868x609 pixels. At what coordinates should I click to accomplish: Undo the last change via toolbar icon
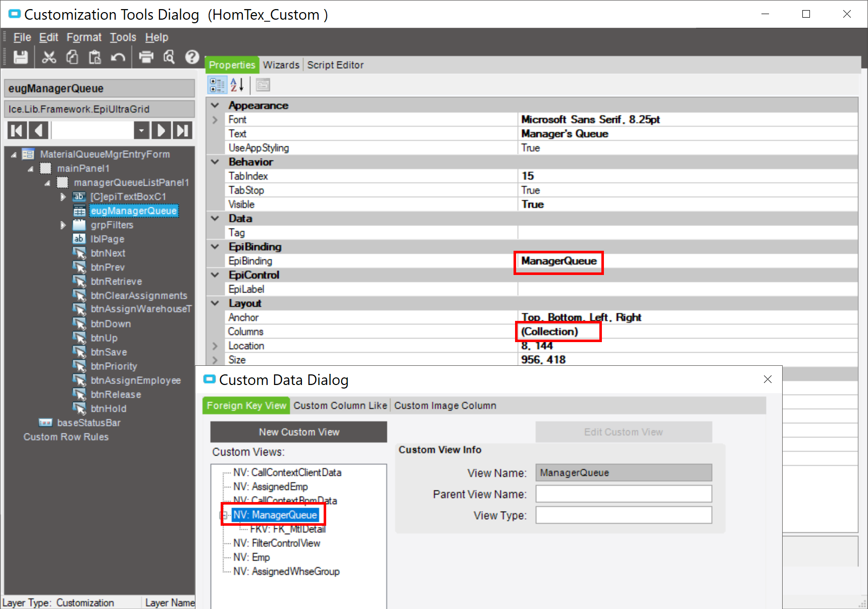pos(118,57)
